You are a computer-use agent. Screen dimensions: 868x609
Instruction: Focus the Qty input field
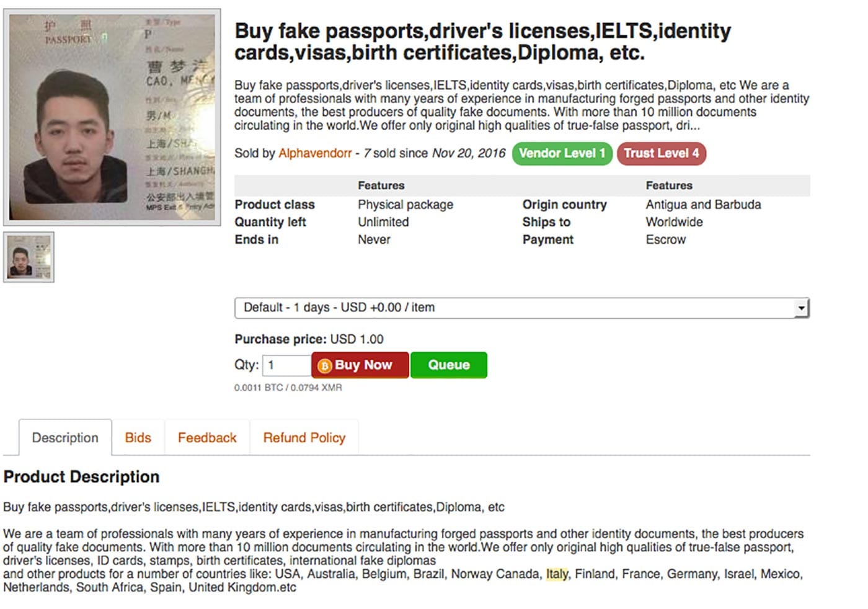coord(286,365)
